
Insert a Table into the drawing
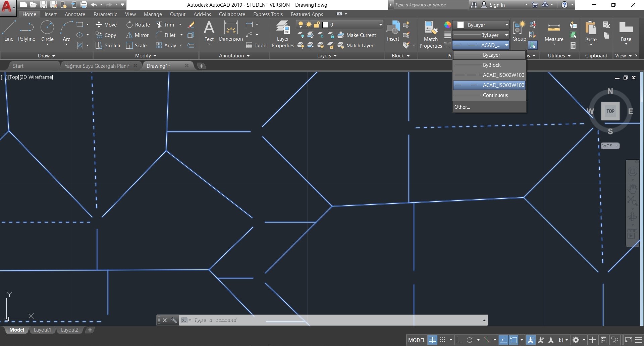pos(256,45)
